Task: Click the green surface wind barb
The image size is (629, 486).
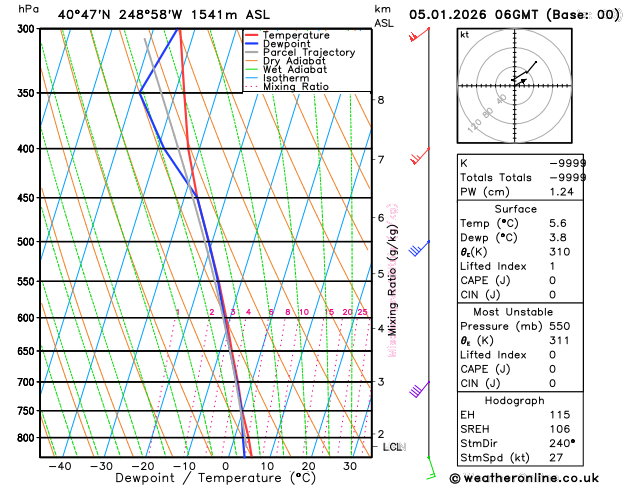Action: click(431, 468)
